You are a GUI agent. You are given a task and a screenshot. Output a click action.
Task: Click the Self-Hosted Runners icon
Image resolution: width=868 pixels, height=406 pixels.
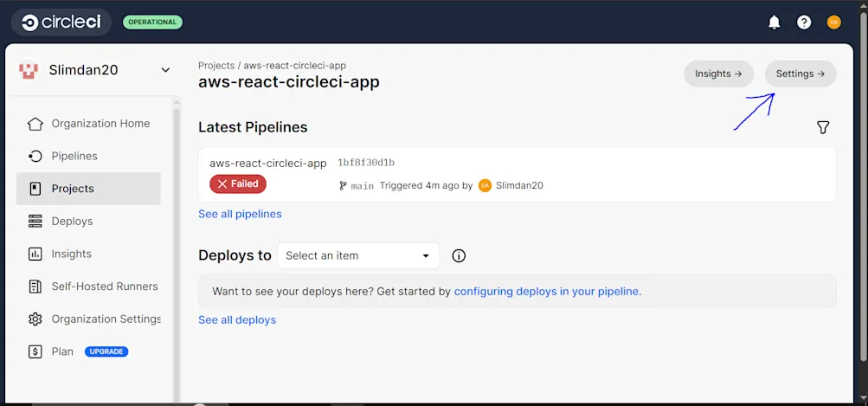(35, 287)
